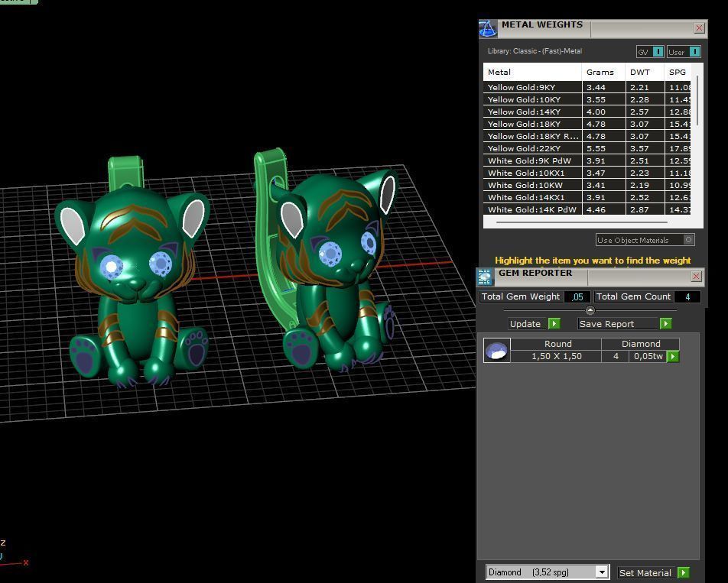Select the White Gold:9K PdW row
The image size is (728, 583).
pos(587,160)
